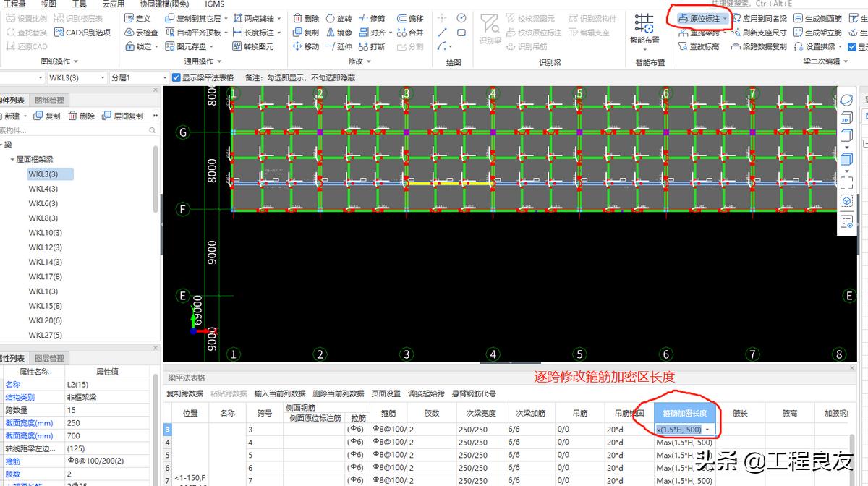Select the circle drawing tool in 绘图 group
This screenshot has height=486, width=868.
[x=461, y=18]
